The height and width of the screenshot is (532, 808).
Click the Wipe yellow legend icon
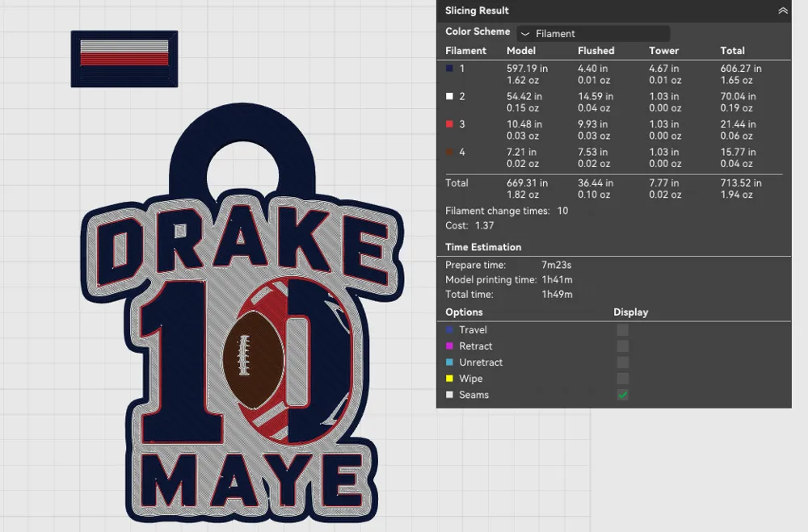449,378
